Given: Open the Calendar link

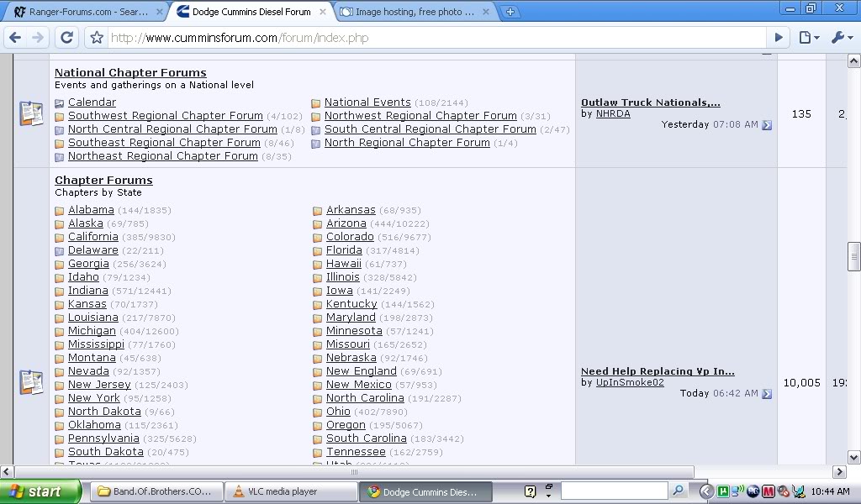Looking at the screenshot, I should pos(92,102).
